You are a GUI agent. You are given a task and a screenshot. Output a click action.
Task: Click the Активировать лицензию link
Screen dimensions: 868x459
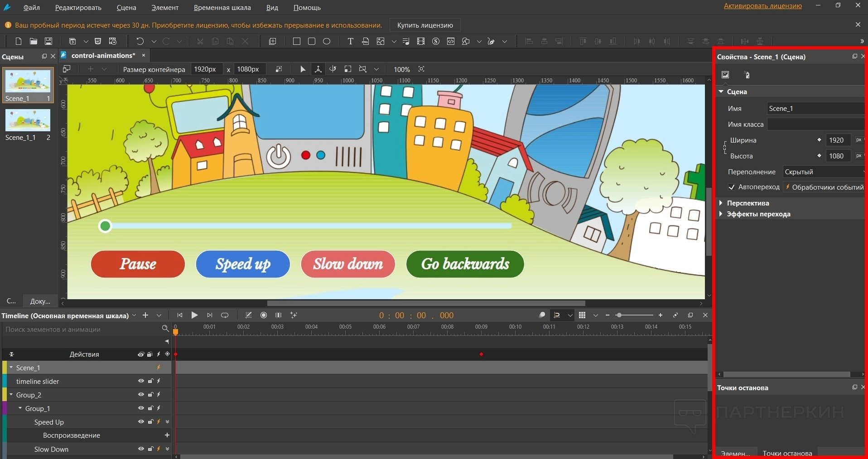(x=762, y=6)
